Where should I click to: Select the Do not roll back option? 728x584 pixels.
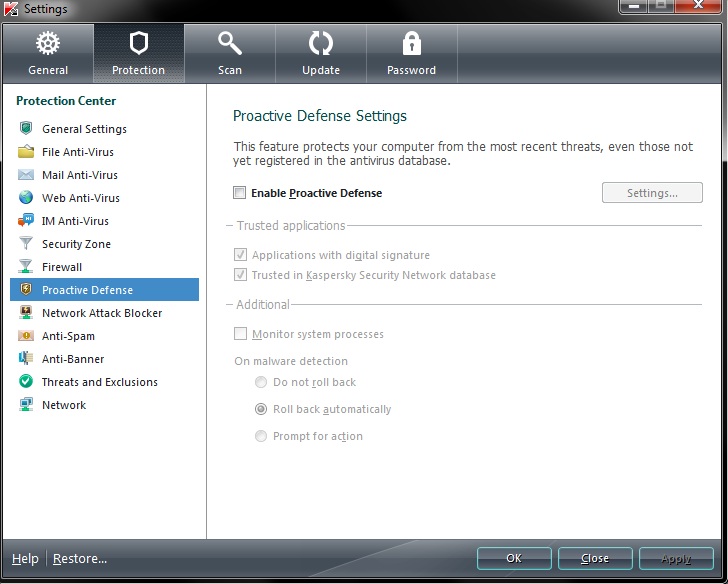point(261,382)
